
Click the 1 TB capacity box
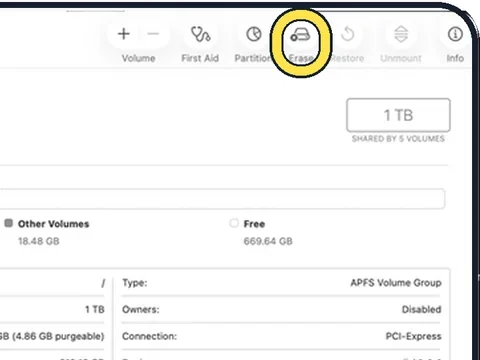tap(398, 115)
